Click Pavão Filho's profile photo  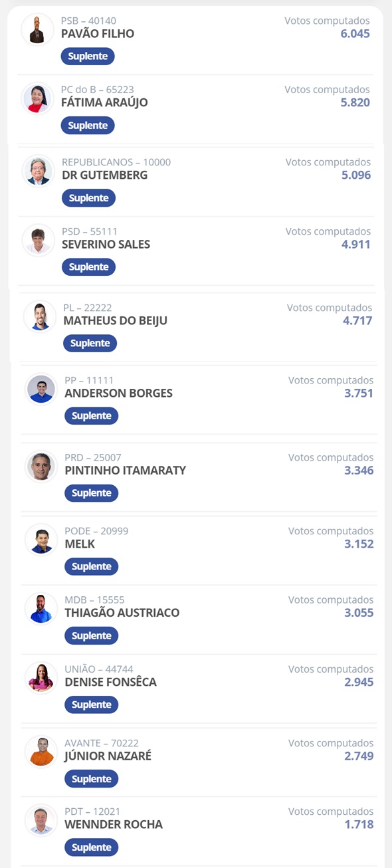(38, 29)
